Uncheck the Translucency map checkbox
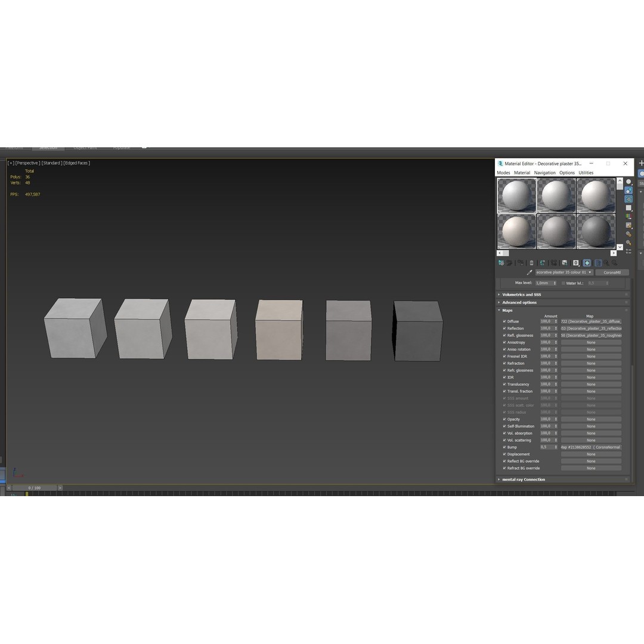The height and width of the screenshot is (644, 644). (x=504, y=384)
